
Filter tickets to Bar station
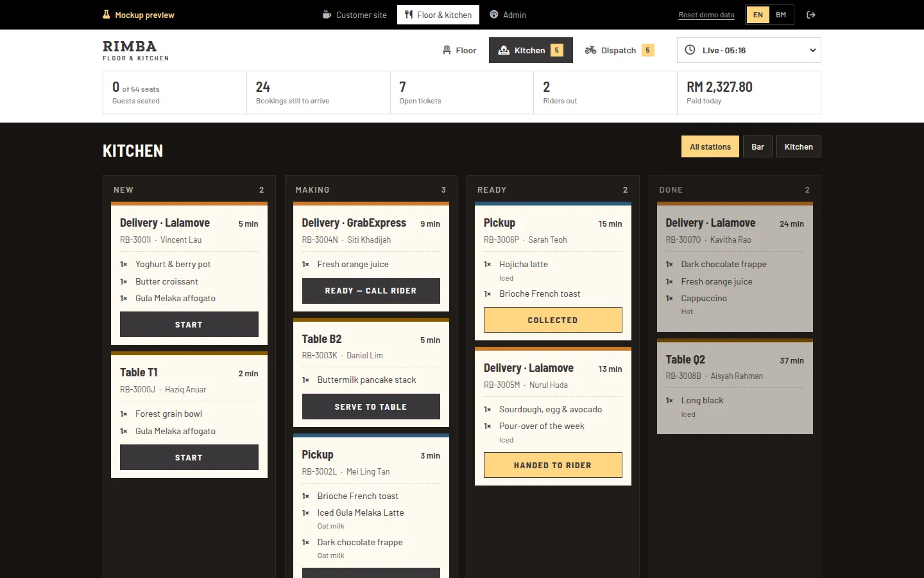pos(758,146)
